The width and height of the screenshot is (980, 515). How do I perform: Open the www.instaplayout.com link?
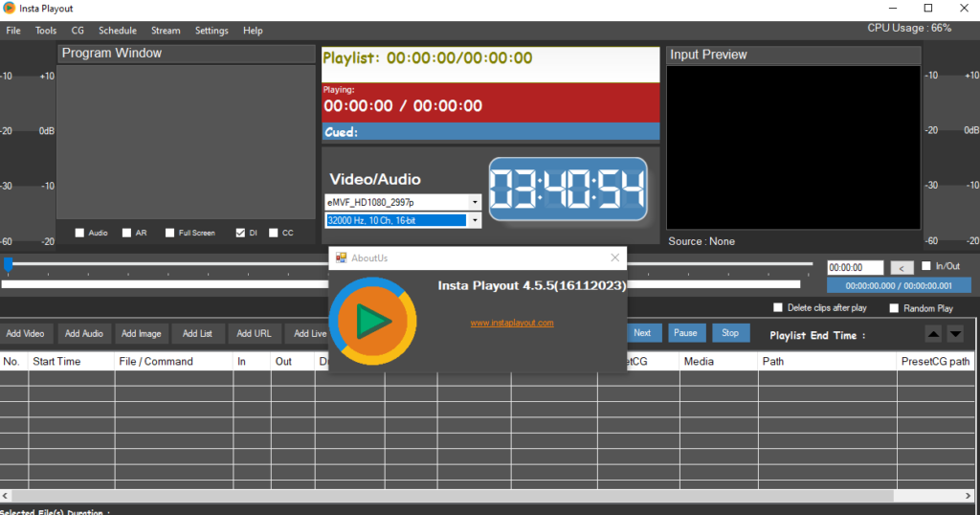tap(511, 323)
